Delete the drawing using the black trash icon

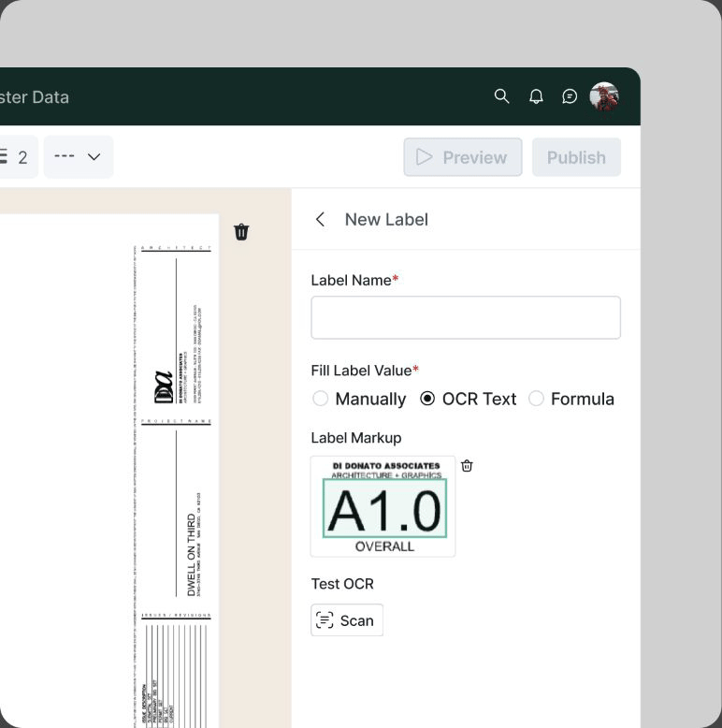[x=241, y=232]
